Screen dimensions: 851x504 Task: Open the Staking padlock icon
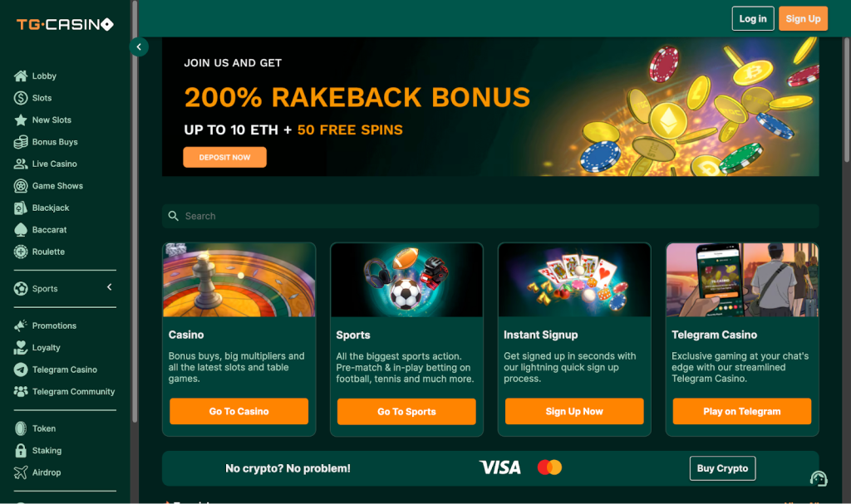[21, 450]
